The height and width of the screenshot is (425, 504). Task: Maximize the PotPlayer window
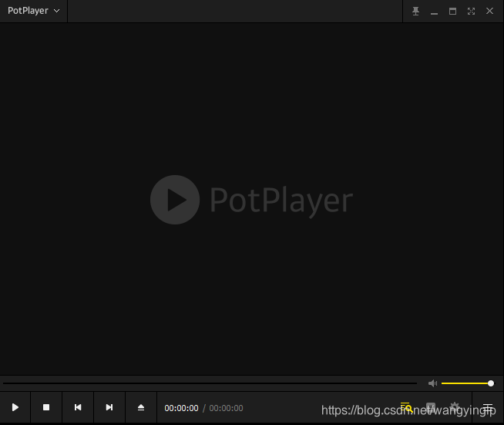(x=452, y=12)
